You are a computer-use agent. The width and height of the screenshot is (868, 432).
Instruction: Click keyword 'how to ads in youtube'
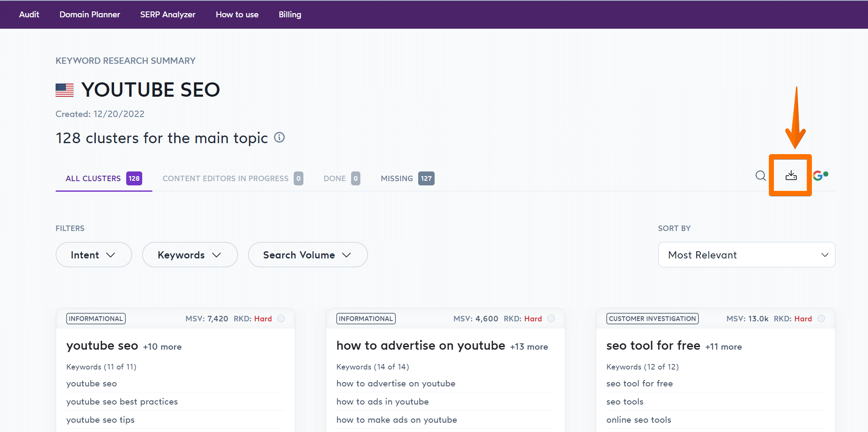coord(382,402)
